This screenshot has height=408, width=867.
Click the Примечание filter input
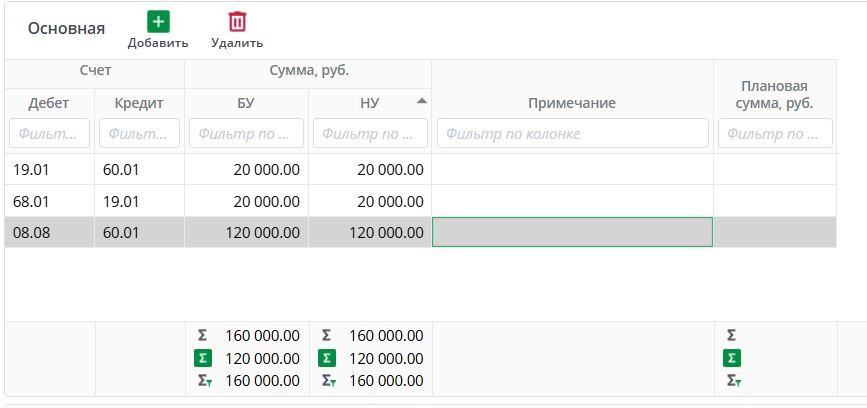point(572,133)
